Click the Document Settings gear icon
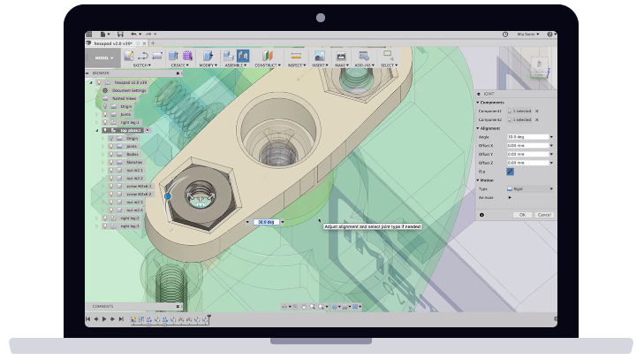Viewport: 644px width, 360px height. pos(105,90)
